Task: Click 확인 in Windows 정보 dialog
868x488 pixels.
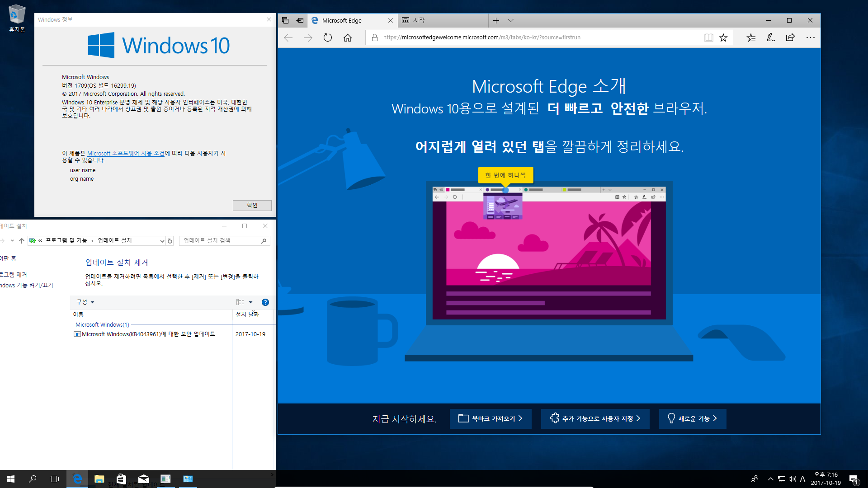Action: (252, 205)
